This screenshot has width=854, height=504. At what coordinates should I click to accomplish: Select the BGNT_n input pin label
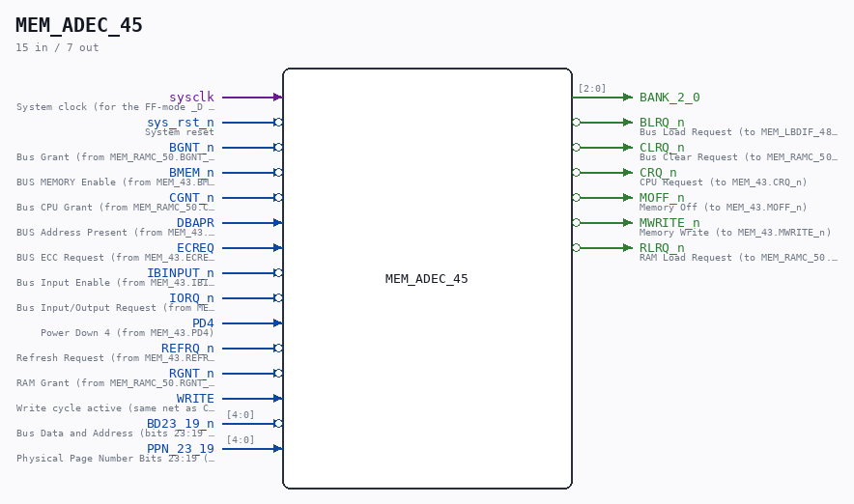[191, 148]
